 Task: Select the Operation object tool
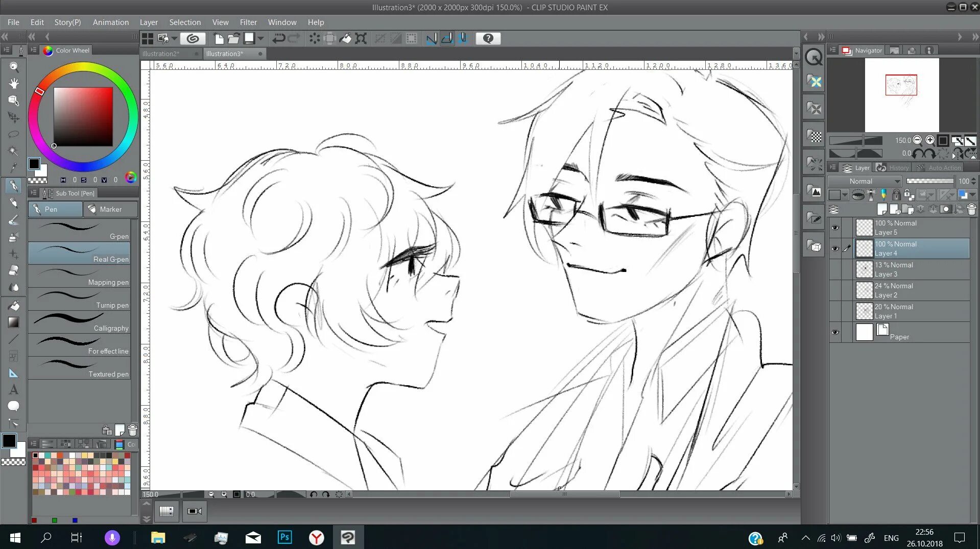[x=14, y=101]
